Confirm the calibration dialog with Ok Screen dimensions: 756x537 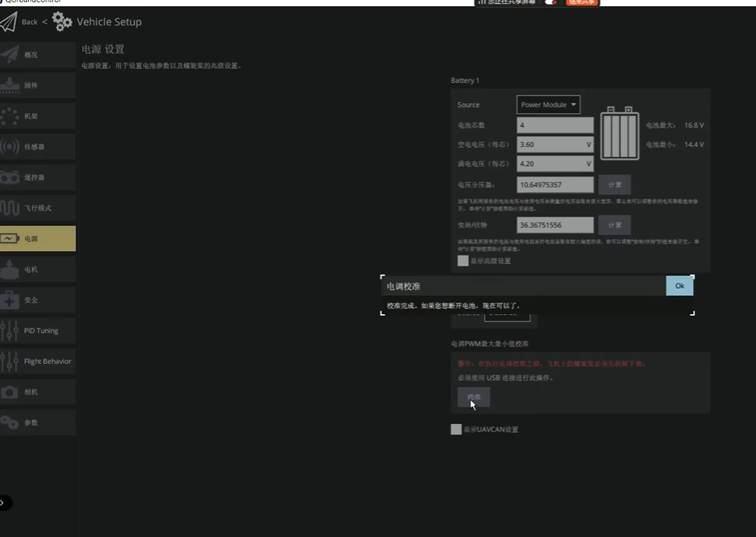[679, 286]
